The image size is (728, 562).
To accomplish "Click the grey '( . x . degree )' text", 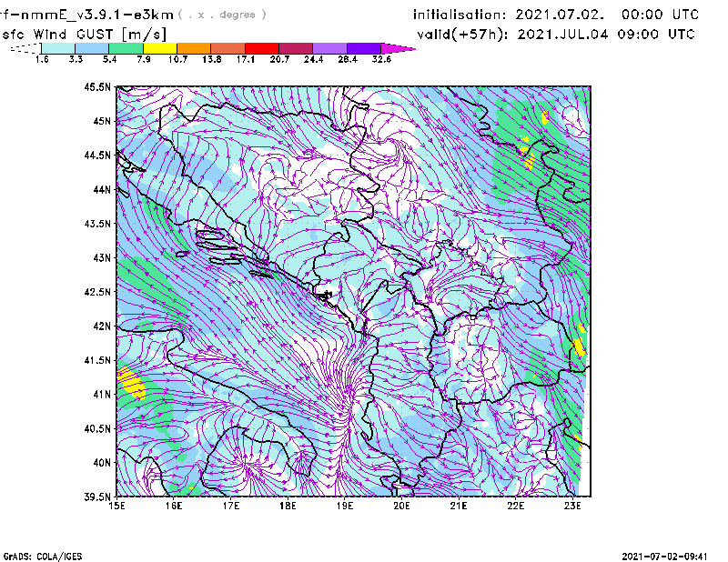I will click(x=222, y=15).
